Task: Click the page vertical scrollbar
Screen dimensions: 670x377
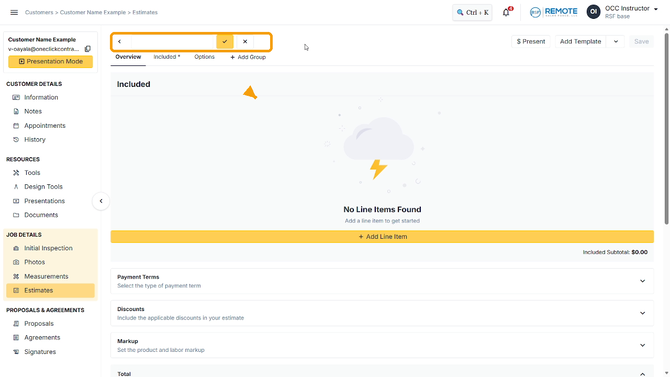Action: coord(667,128)
